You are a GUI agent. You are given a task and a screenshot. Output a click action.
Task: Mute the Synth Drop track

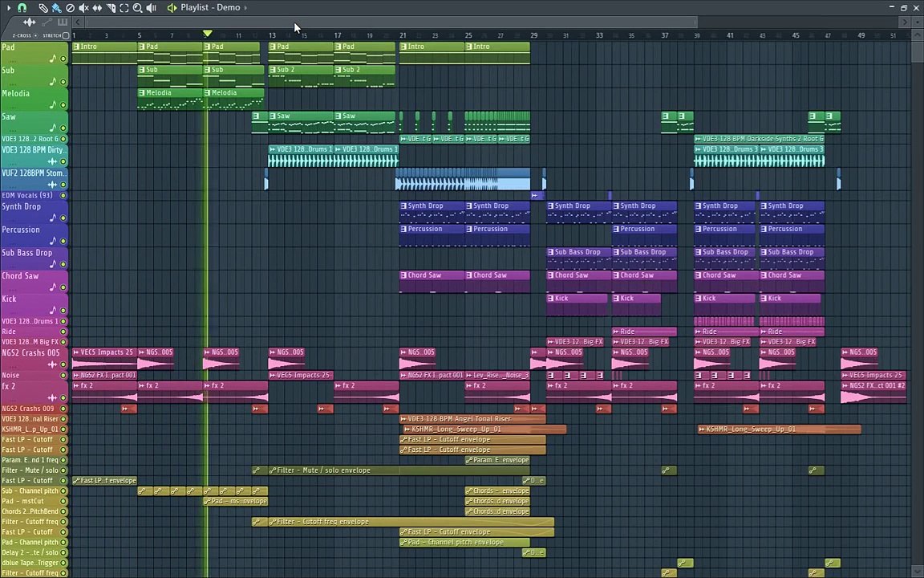click(63, 218)
